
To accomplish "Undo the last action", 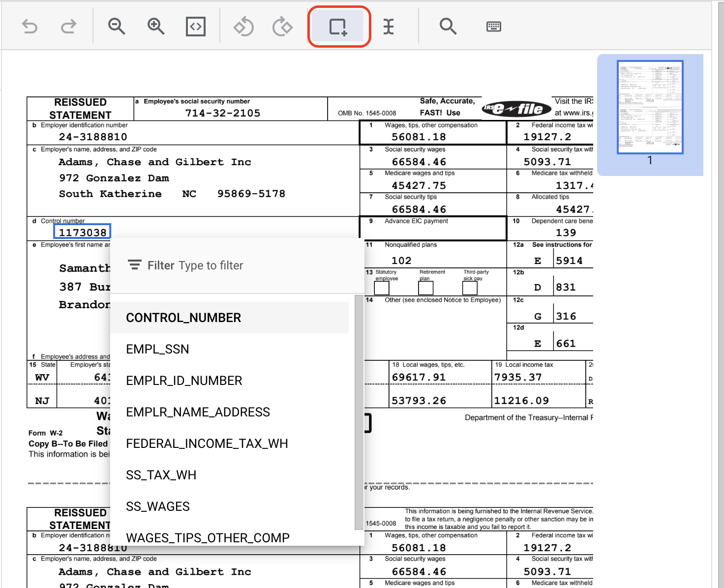I will pyautogui.click(x=29, y=26).
